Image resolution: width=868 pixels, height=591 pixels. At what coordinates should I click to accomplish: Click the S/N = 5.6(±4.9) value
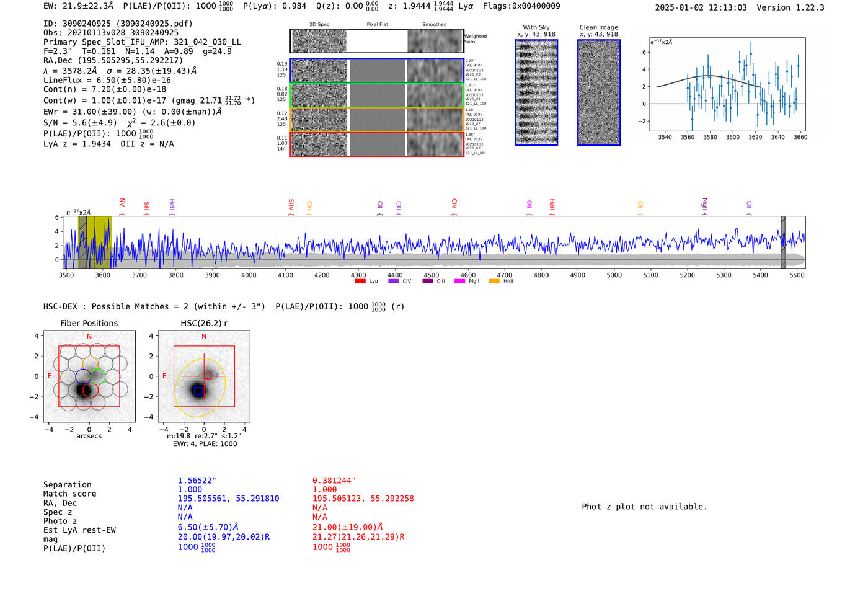pyautogui.click(x=80, y=123)
